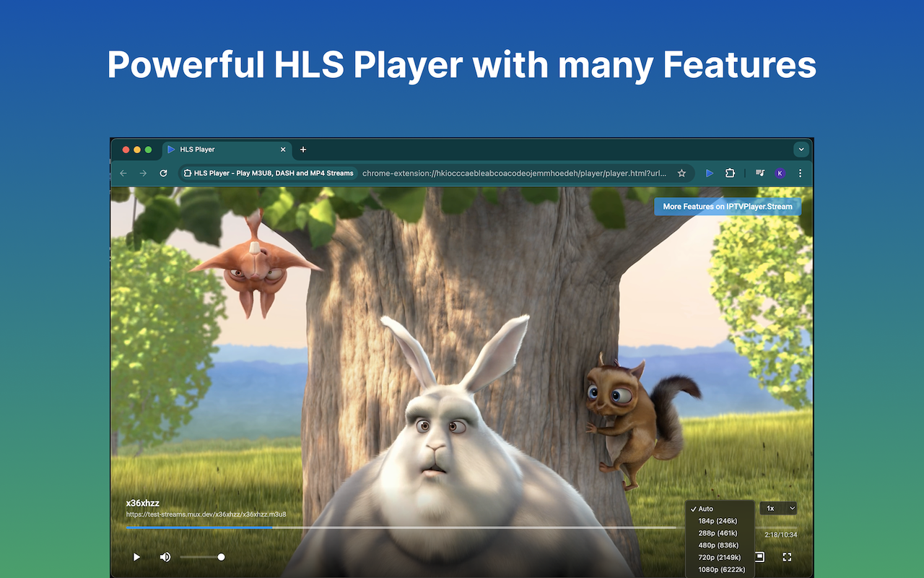Viewport: 924px width, 578px height.
Task: Select 480p (836k) from quality menu
Action: click(719, 545)
